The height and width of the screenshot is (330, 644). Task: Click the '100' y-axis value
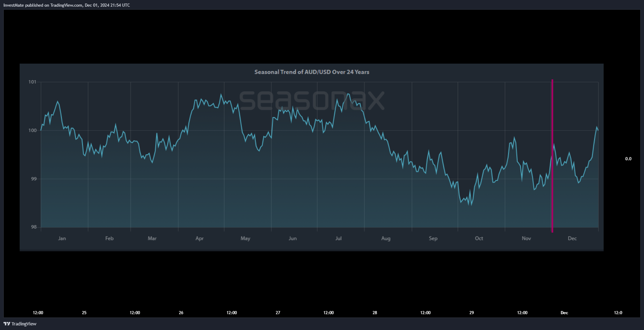pyautogui.click(x=32, y=130)
